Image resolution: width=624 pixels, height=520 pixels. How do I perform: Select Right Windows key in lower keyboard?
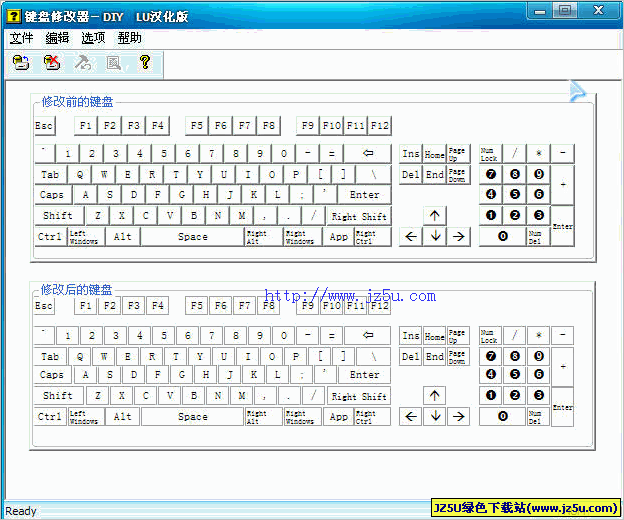click(x=302, y=417)
